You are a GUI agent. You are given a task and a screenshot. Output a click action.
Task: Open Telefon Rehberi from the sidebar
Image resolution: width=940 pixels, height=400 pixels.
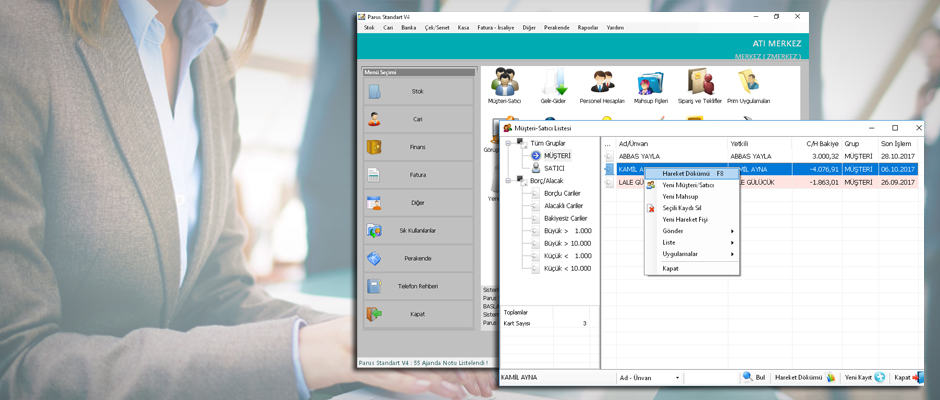[x=418, y=286]
